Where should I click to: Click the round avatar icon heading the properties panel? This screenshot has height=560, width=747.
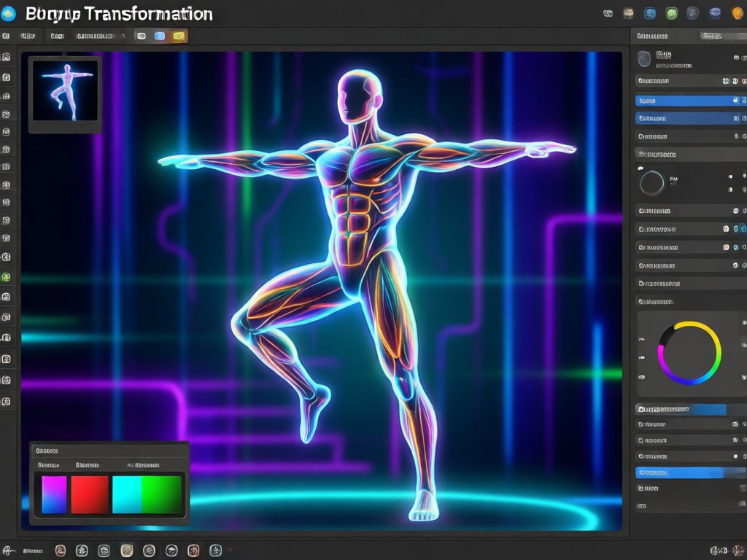point(644,59)
